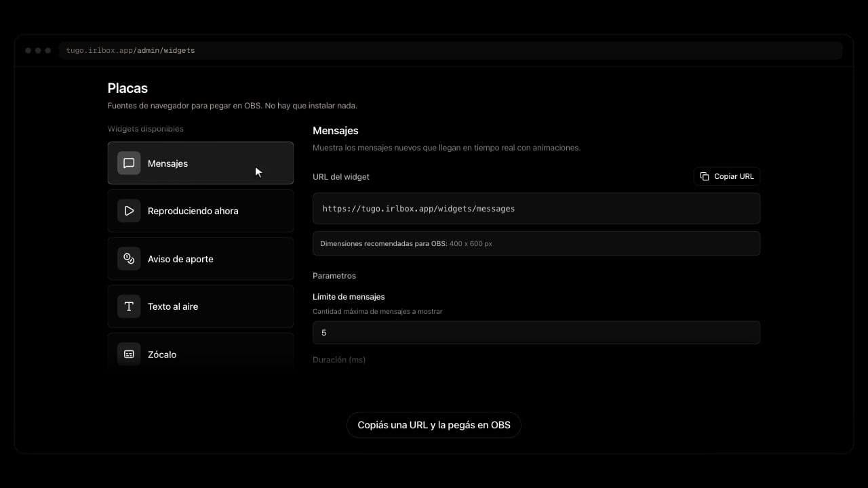Click the Widgets disponibles label
The image size is (868, 488).
146,129
